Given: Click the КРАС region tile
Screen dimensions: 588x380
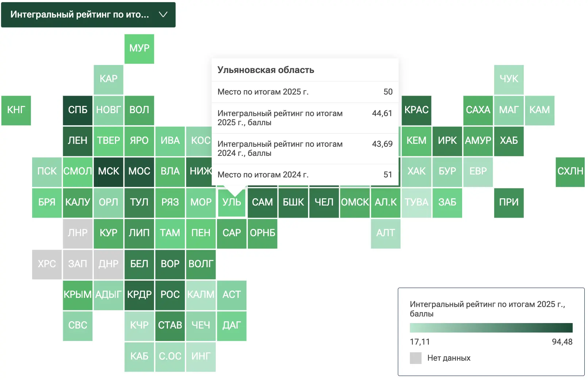Looking at the screenshot, I should pos(416,111).
